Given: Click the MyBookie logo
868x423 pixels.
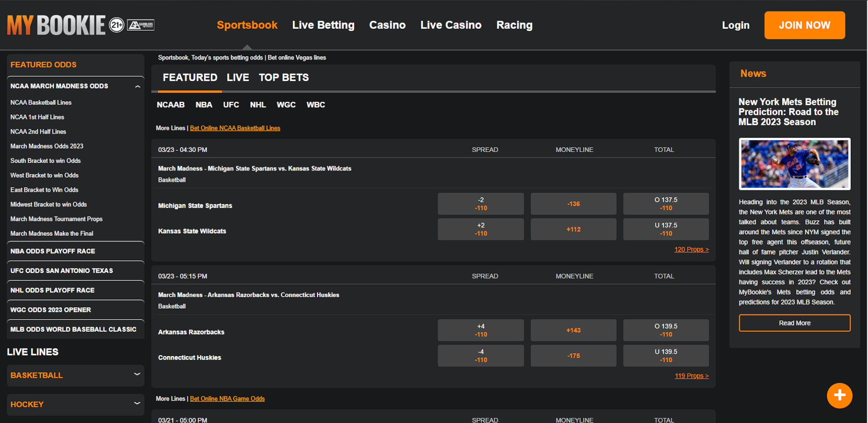Looking at the screenshot, I should tap(56, 25).
